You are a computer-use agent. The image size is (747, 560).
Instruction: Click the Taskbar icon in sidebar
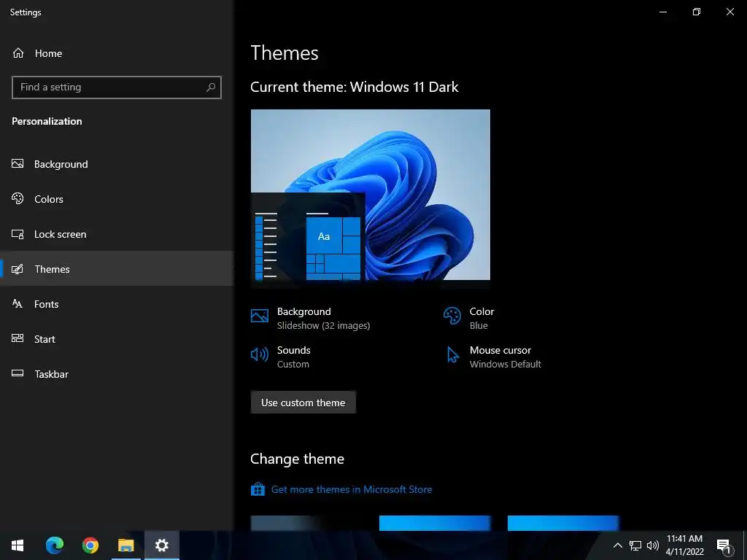point(18,373)
